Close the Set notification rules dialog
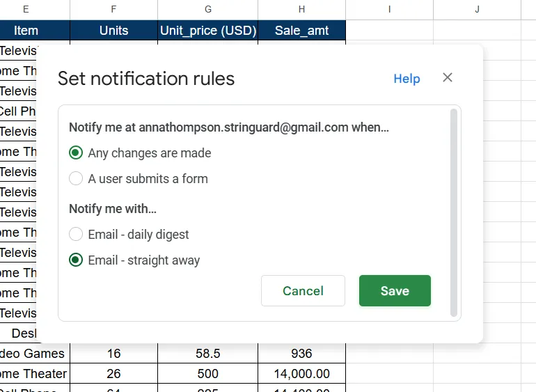This screenshot has width=536, height=392. pyautogui.click(x=448, y=78)
